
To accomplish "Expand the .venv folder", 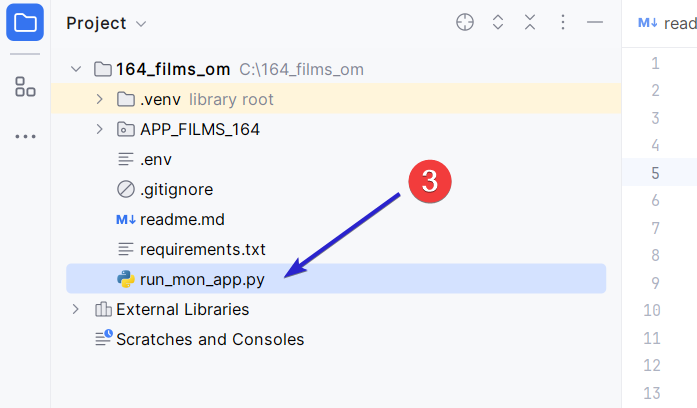I will point(99,99).
